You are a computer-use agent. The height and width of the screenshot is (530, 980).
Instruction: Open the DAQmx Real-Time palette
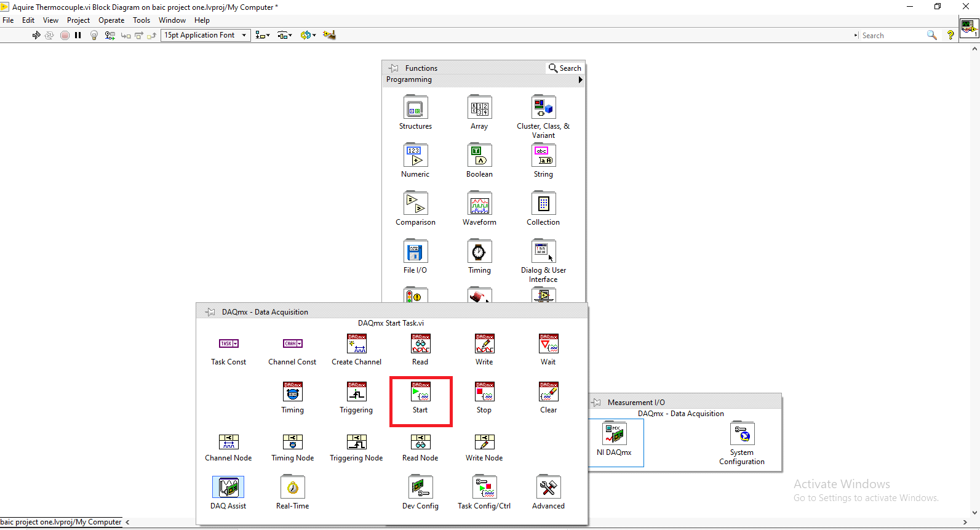(x=292, y=487)
